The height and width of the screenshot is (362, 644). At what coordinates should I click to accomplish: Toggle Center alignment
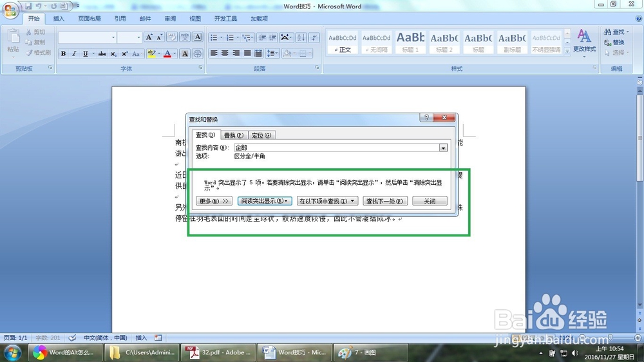click(225, 53)
